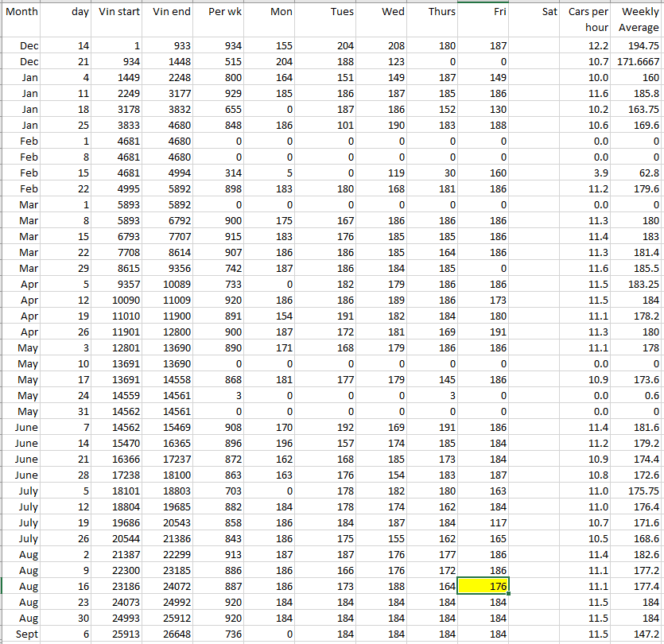The height and width of the screenshot is (644, 664).
Task: Click the Vin end cell showing 26648
Action: 170,634
